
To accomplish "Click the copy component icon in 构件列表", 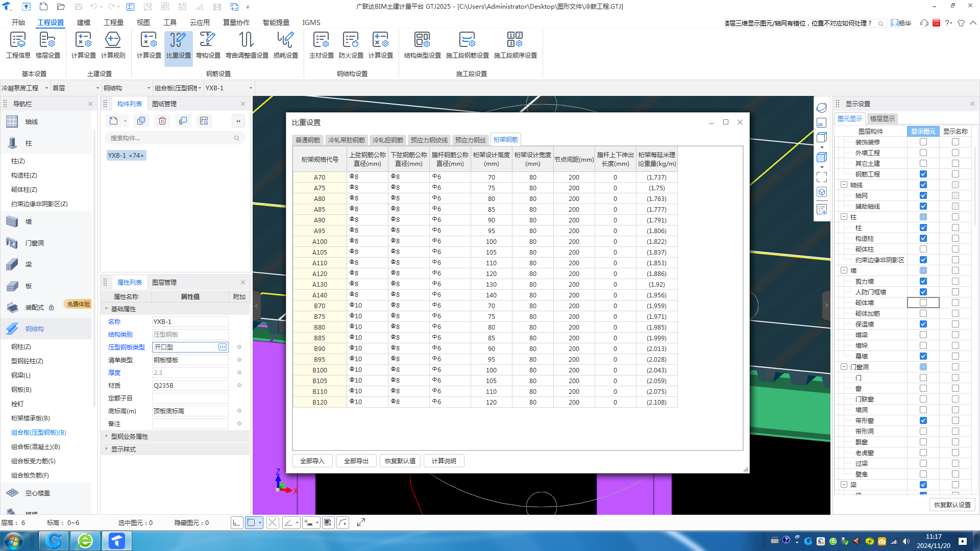I will click(141, 121).
